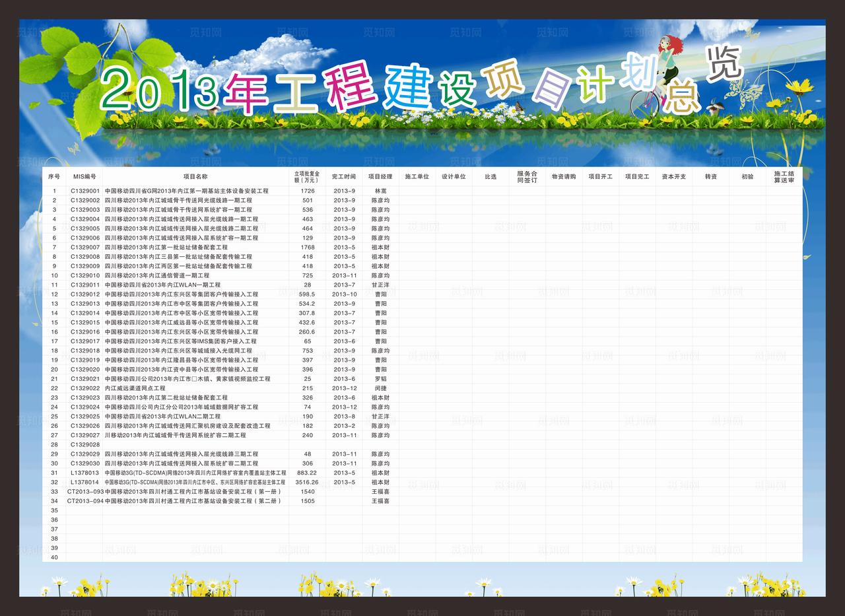Image resolution: width=845 pixels, height=616 pixels.
Task: Select the MIS编号 column header
Action: [x=85, y=176]
